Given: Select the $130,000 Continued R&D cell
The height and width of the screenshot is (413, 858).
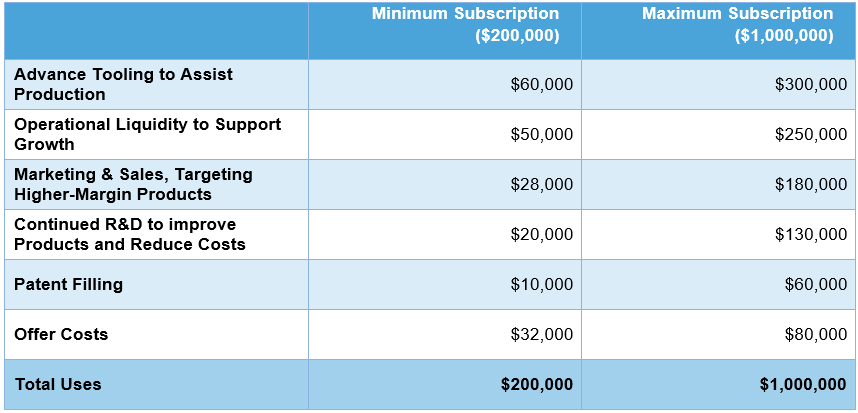Looking at the screenshot, I should [810, 234].
